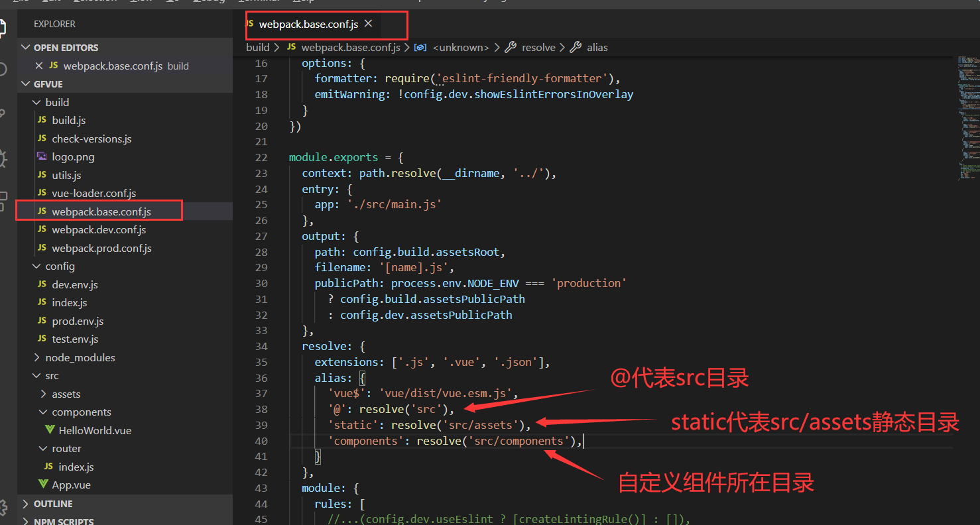Click line number 22 in the gutter
This screenshot has height=525, width=980.
(261, 157)
